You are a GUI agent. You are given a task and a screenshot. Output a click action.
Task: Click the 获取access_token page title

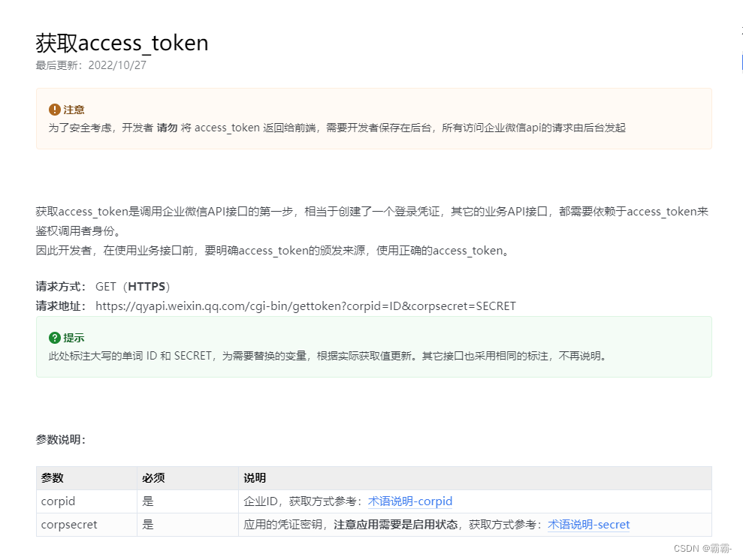point(122,43)
